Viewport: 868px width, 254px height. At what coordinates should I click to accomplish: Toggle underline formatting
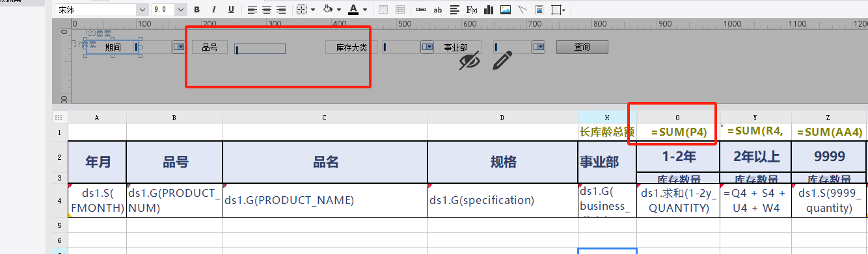tap(231, 10)
